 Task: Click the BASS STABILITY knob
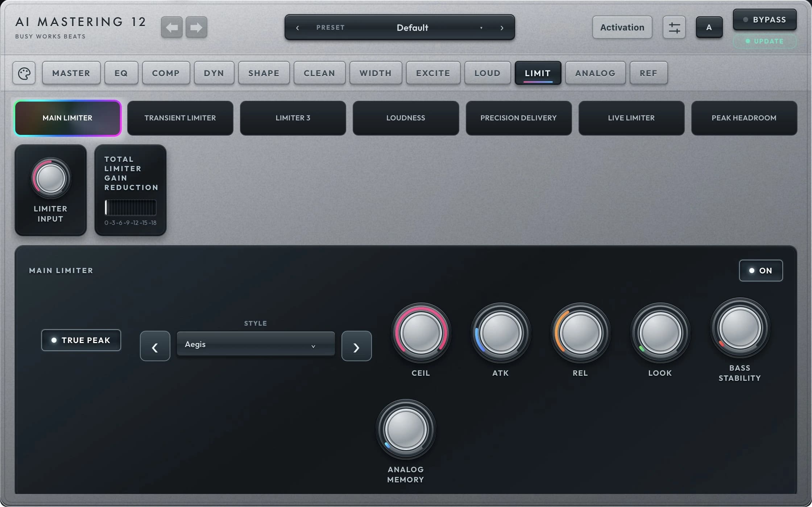[x=740, y=328]
